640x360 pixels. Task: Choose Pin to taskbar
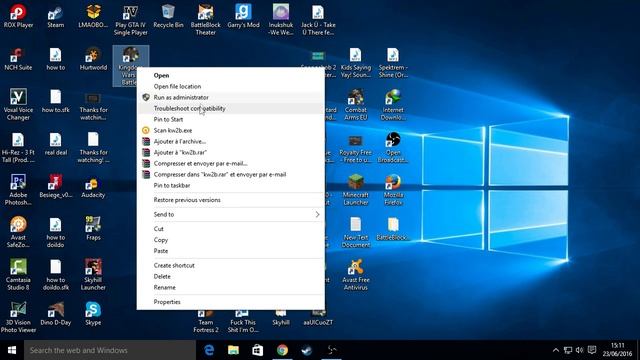point(231,185)
